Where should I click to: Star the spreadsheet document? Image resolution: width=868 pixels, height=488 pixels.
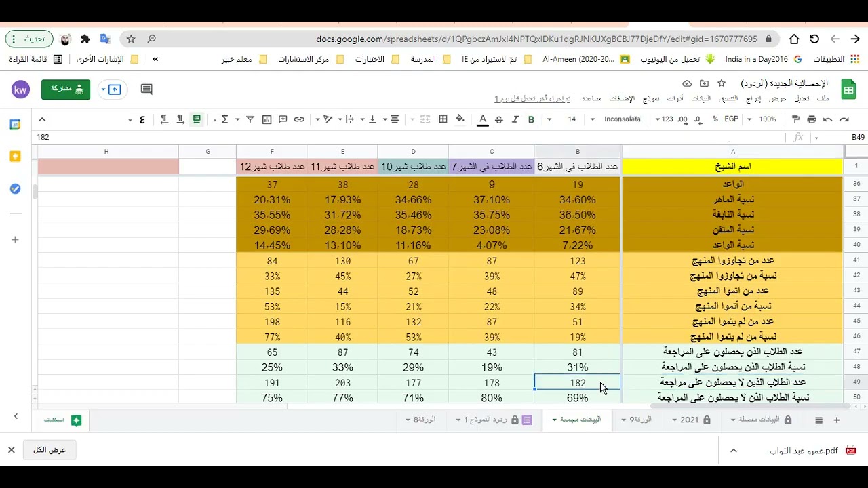(x=722, y=83)
